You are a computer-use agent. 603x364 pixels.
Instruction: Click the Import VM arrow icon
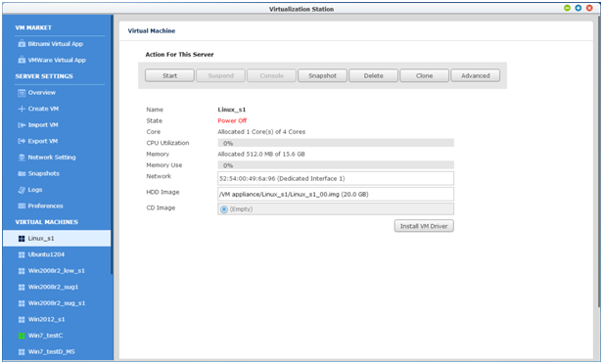tap(22, 125)
